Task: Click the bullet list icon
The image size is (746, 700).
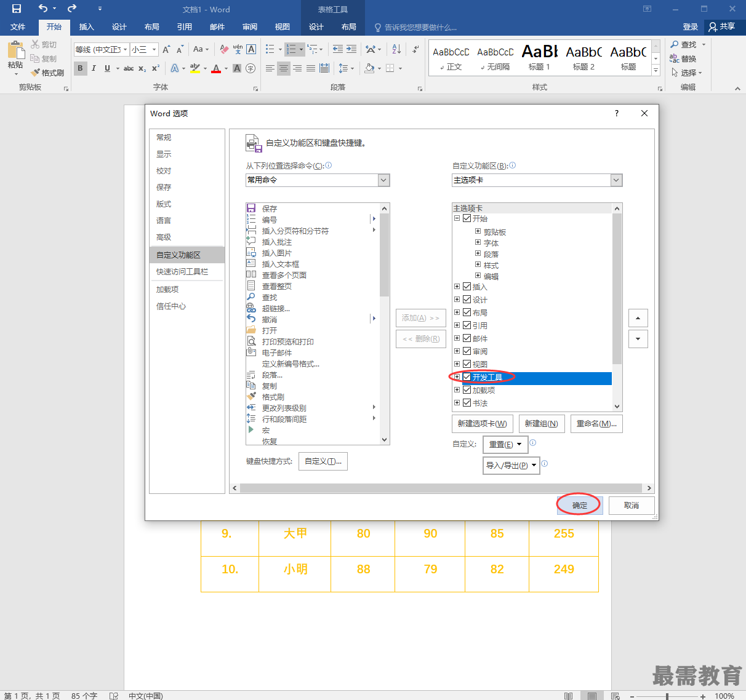Action: tap(270, 49)
